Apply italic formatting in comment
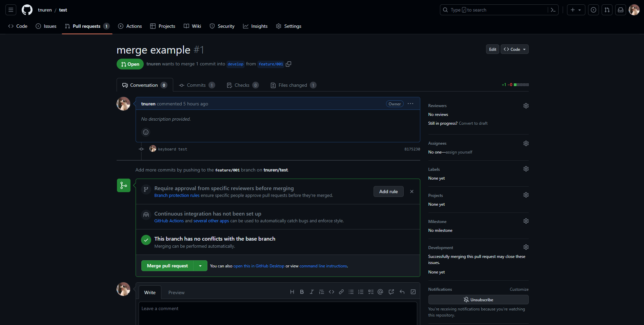The height and width of the screenshot is (325, 644). point(312,292)
